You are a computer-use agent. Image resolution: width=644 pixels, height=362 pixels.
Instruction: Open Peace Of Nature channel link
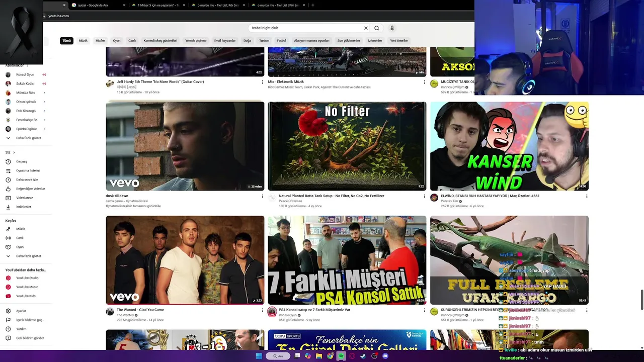pos(290,201)
